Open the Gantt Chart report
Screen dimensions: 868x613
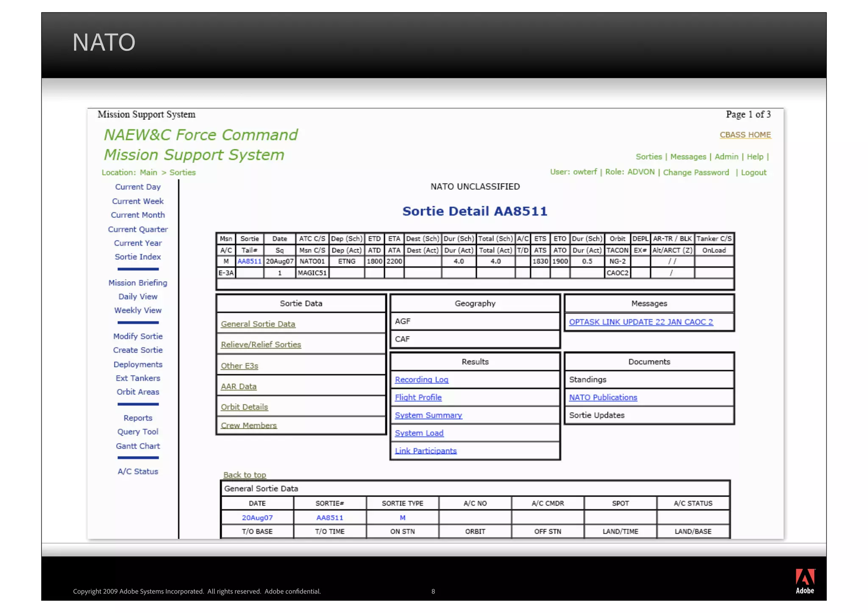click(x=138, y=446)
